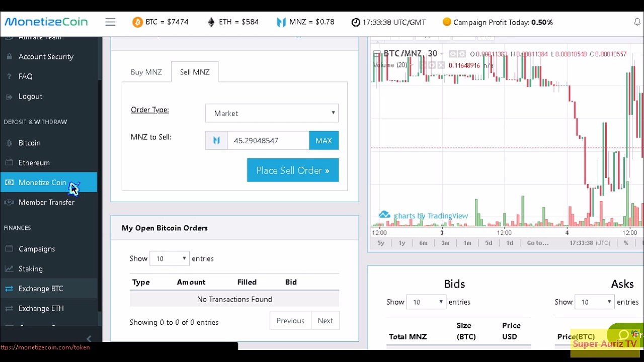Go to Next page of open orders
Image resolution: width=644 pixels, height=362 pixels.
325,321
